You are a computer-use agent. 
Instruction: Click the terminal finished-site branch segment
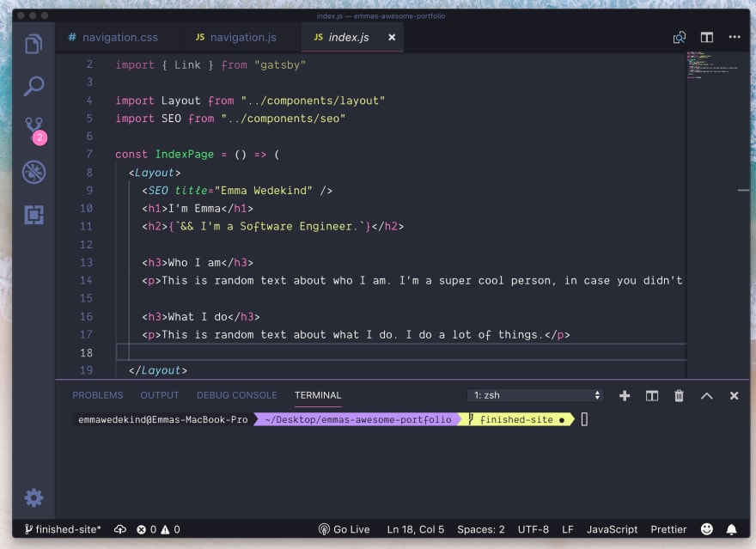(x=517, y=419)
